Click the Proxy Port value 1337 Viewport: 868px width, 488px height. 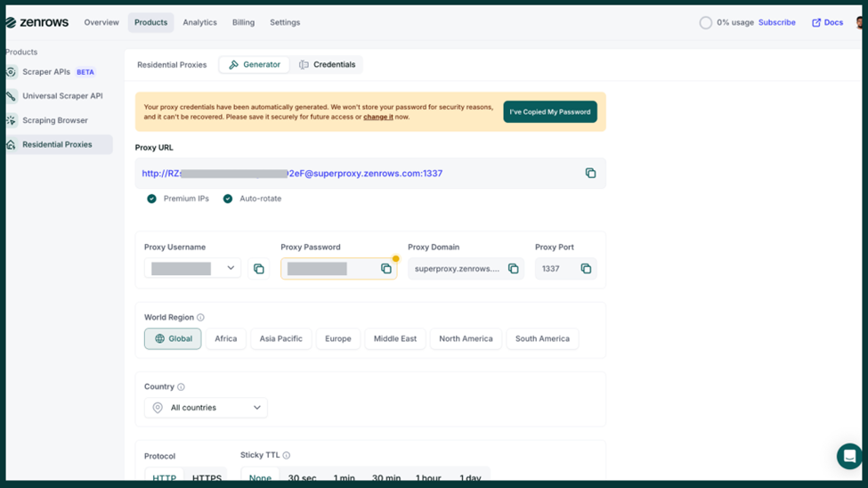[x=551, y=269]
